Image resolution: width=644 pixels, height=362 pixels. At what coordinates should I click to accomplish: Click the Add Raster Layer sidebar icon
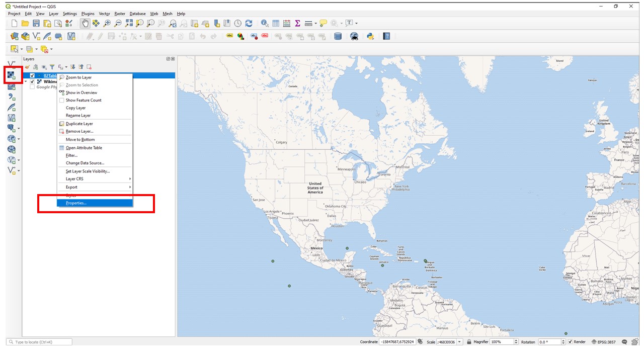[11, 76]
